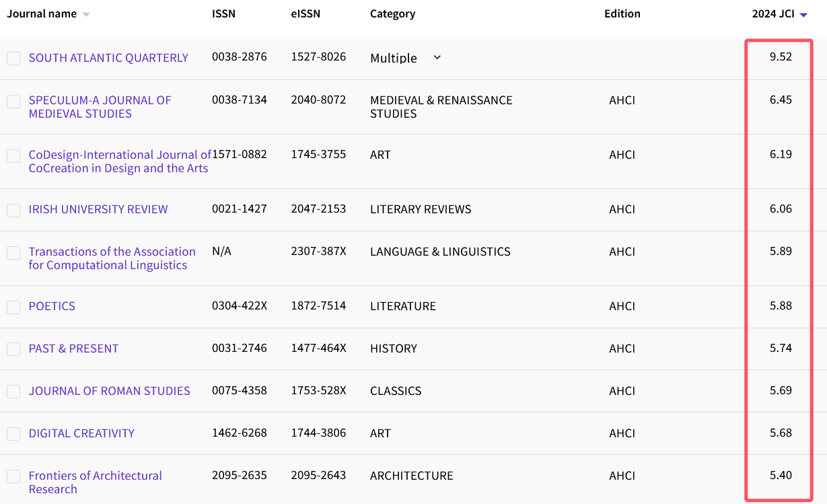The height and width of the screenshot is (504, 827).
Task: Expand the Multiple category dropdown
Action: click(x=437, y=58)
